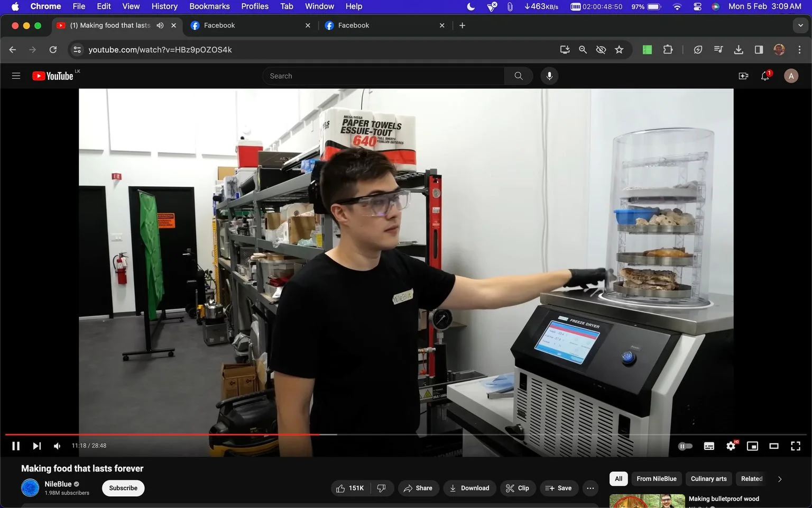Open the Bookmarks menu

tap(209, 6)
